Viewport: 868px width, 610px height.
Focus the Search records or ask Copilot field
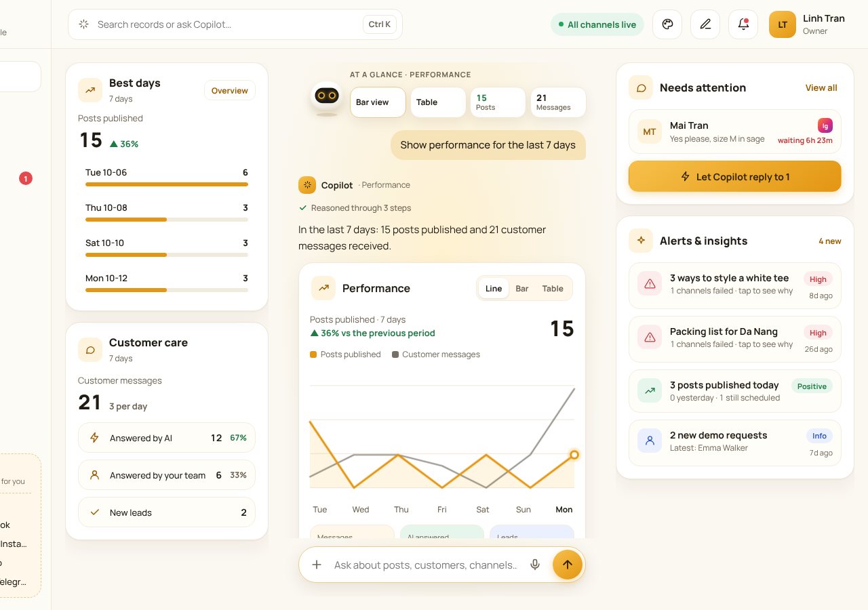pos(235,24)
